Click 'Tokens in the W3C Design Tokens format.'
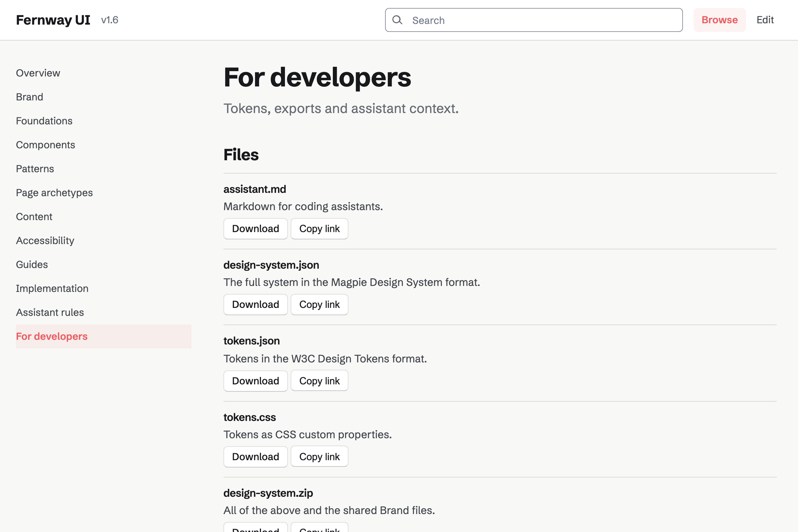798x532 pixels. [x=325, y=359]
